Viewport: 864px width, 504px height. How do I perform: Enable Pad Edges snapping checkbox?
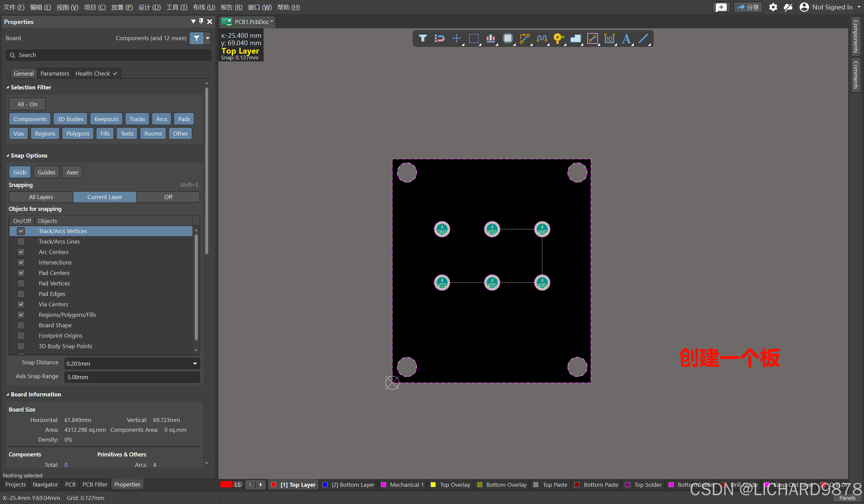[x=21, y=294]
